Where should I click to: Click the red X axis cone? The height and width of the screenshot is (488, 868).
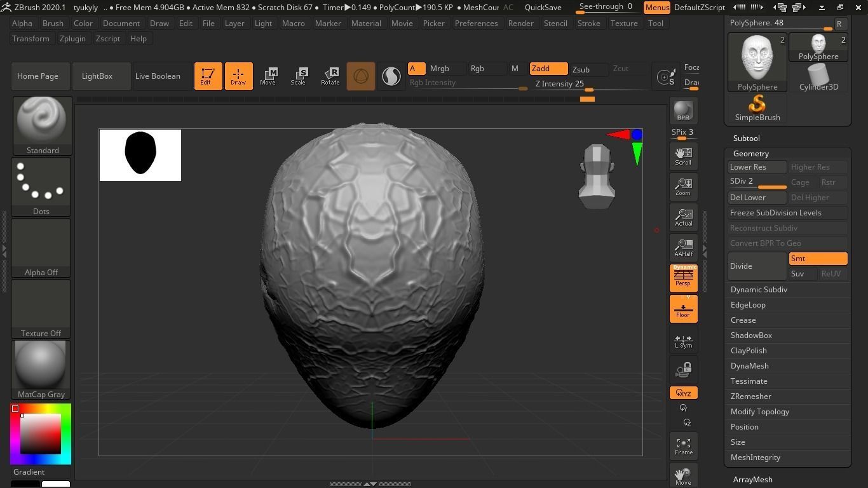coord(617,134)
